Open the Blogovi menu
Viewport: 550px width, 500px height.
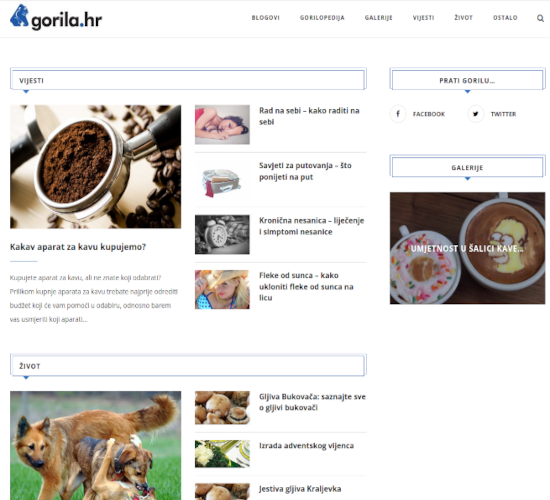pos(266,18)
